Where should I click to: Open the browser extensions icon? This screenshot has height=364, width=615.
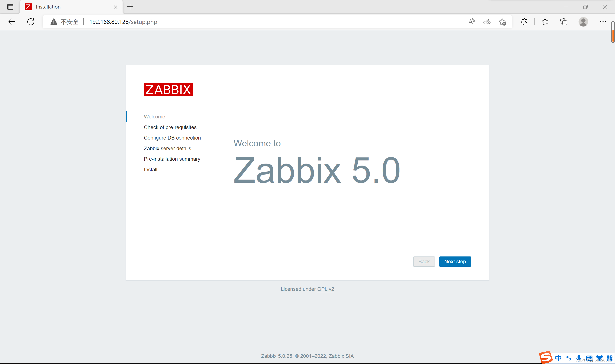click(524, 22)
